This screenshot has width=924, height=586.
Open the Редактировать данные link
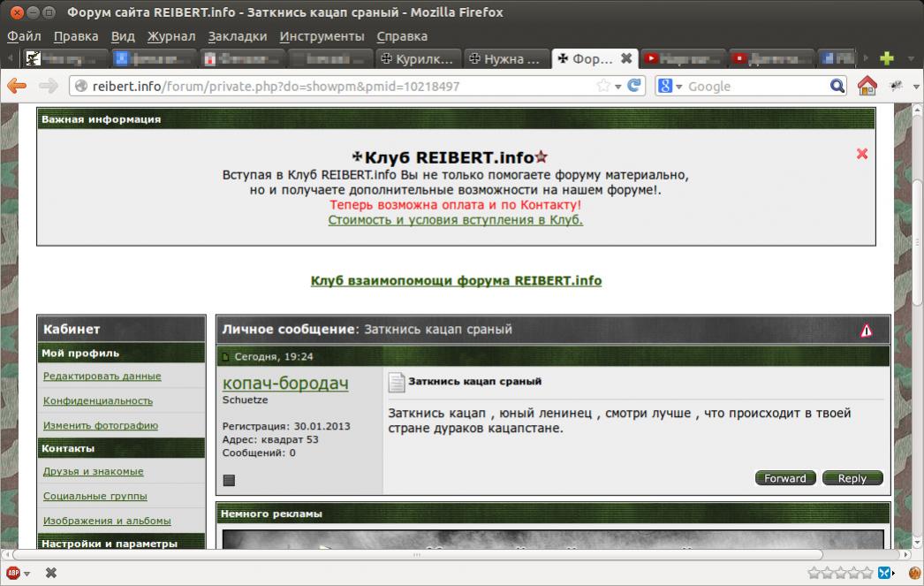click(102, 377)
